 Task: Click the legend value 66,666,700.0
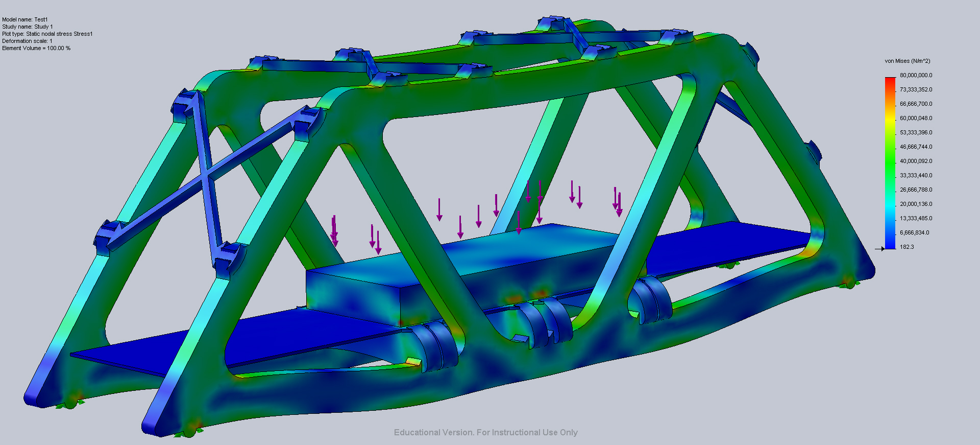(916, 104)
